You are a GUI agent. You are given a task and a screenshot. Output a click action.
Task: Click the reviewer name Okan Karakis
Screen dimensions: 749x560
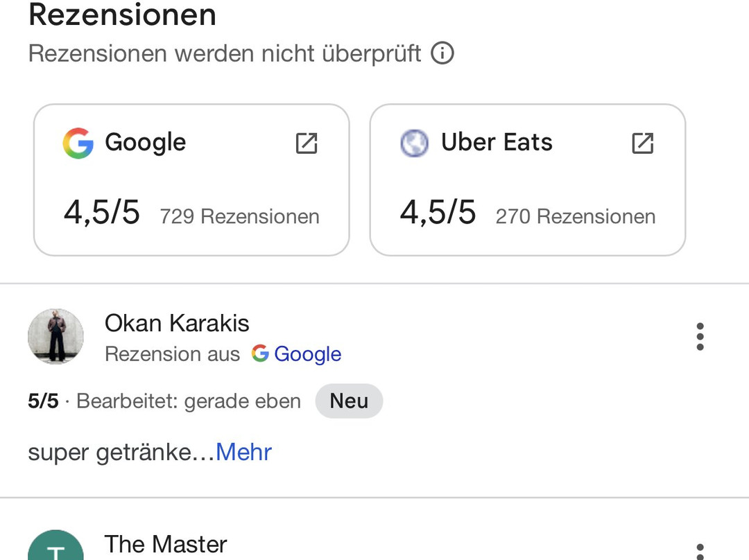tap(177, 323)
